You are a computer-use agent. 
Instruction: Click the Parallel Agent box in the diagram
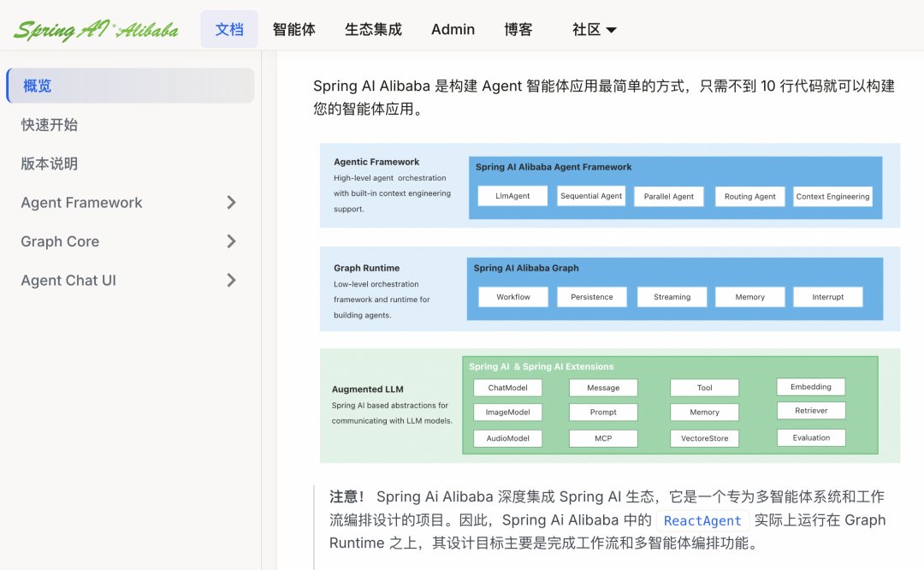[x=669, y=196]
